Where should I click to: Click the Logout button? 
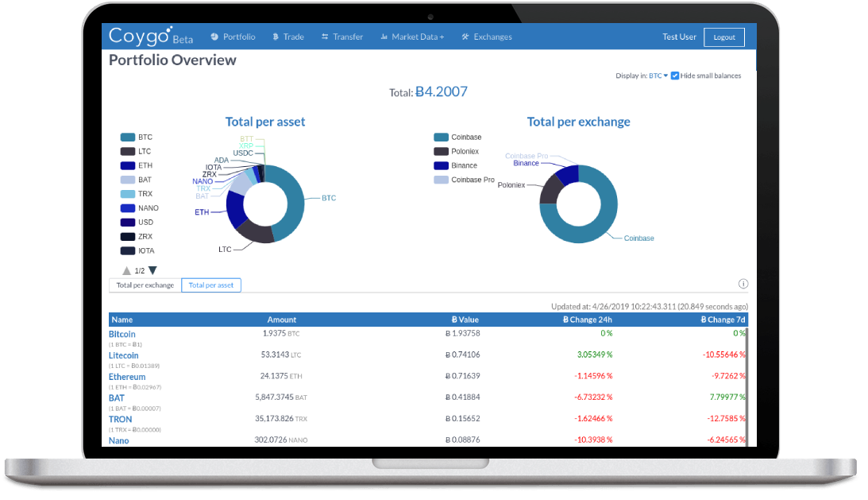(724, 37)
